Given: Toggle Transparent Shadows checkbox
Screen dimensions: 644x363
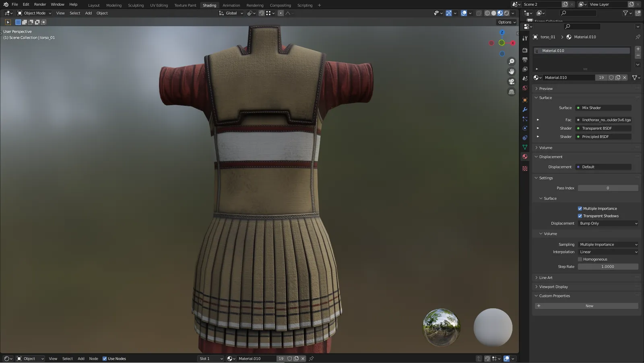Looking at the screenshot, I should pyautogui.click(x=580, y=216).
